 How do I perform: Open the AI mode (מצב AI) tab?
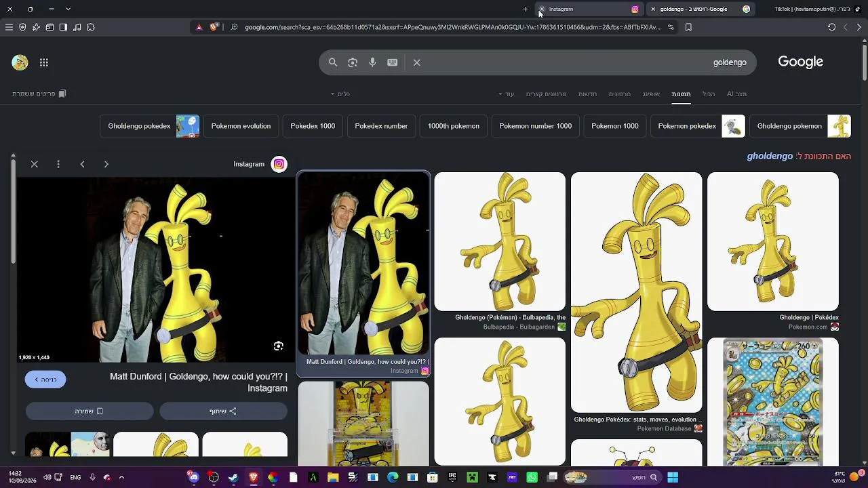point(736,94)
